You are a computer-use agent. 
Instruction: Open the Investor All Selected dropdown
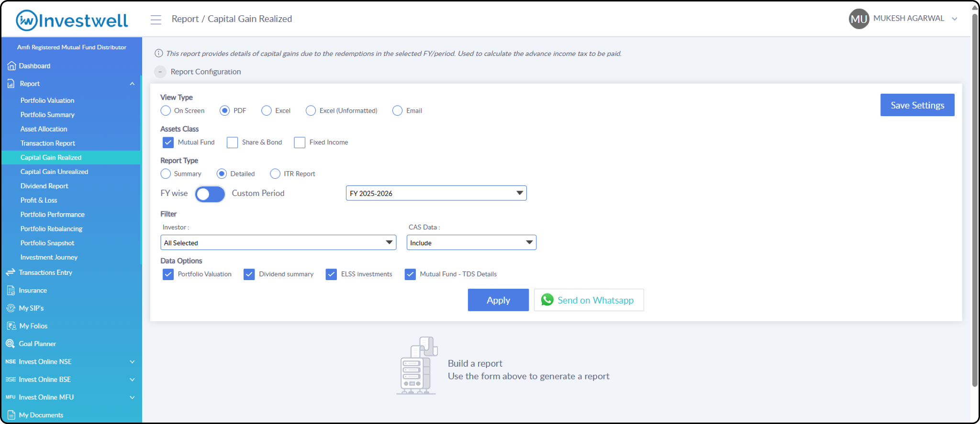(x=278, y=242)
